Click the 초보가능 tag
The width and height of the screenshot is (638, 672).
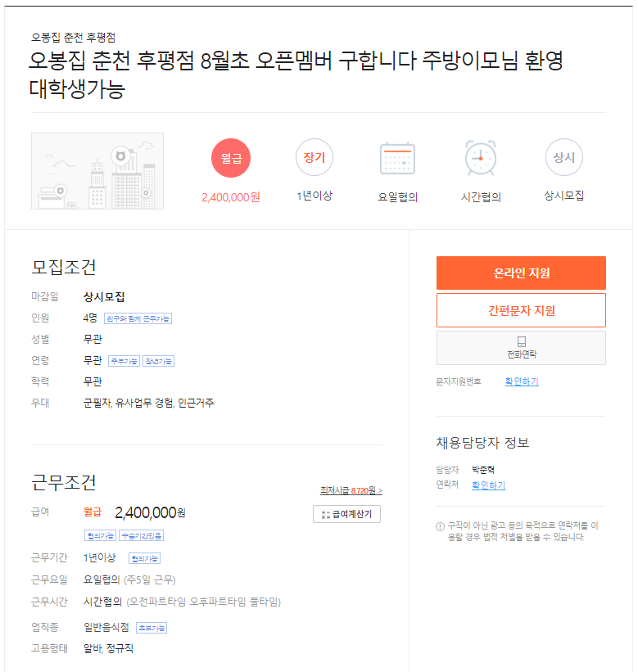[152, 628]
